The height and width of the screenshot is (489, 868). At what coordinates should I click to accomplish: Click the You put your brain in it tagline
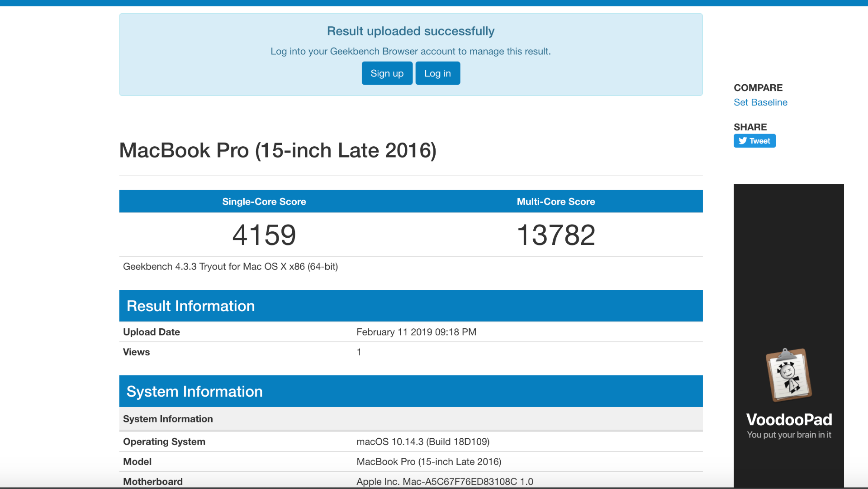[789, 435]
